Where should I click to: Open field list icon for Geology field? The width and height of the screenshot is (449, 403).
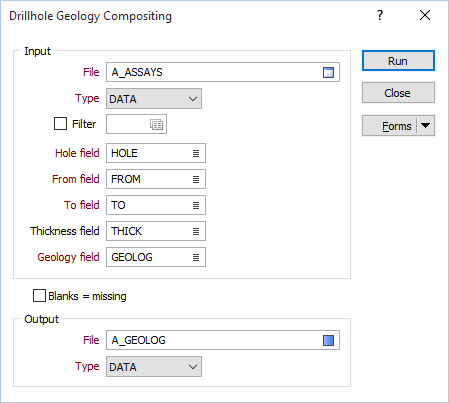pos(196,257)
